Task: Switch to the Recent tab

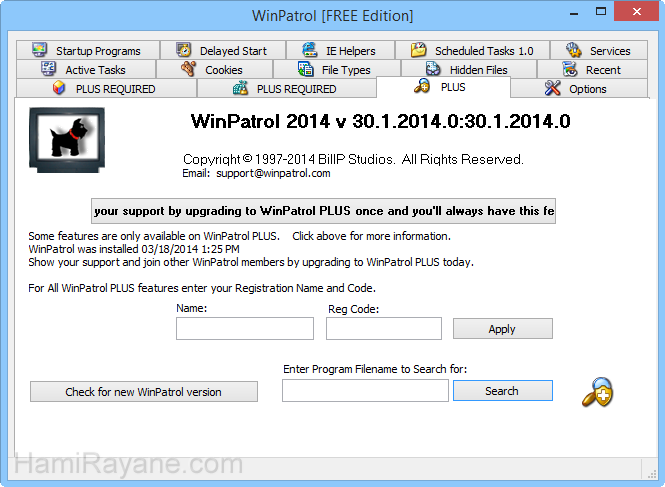Action: (x=592, y=69)
